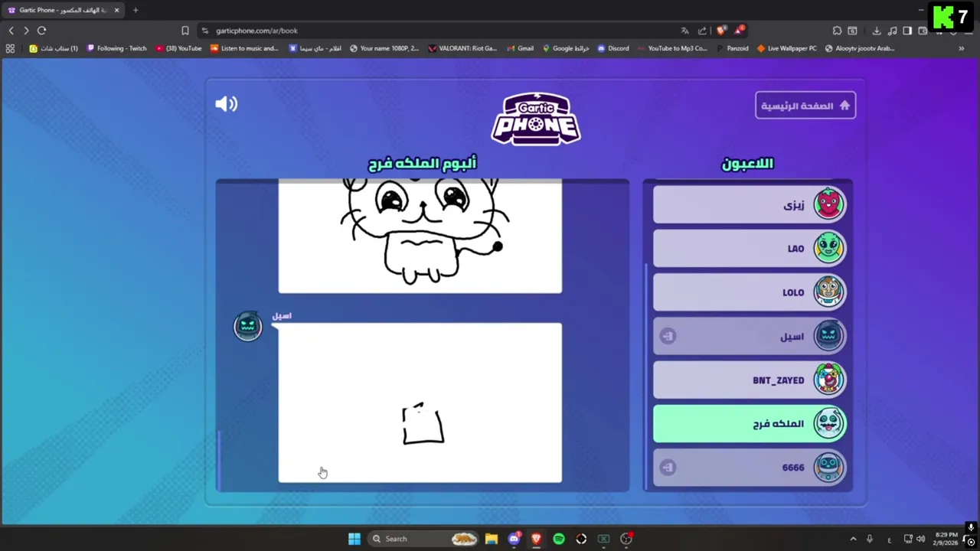Click the players list scrollbar
The width and height of the screenshot is (980, 551).
click(646, 375)
